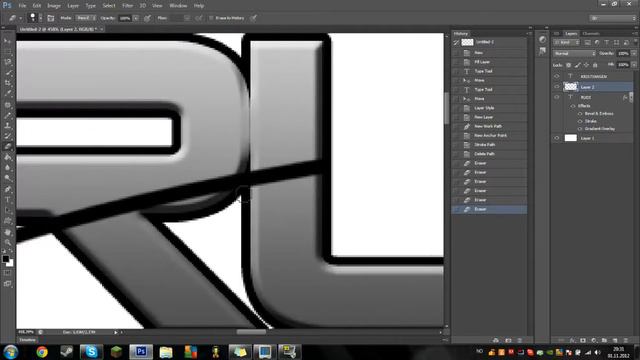Select the Crop tool
This screenshot has height=360, width=640.
coord(7,83)
